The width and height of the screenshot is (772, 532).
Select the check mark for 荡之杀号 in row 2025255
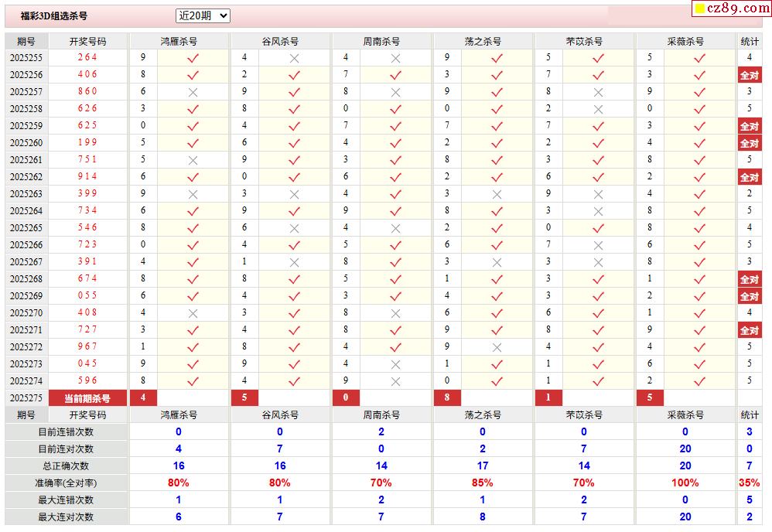click(497, 58)
